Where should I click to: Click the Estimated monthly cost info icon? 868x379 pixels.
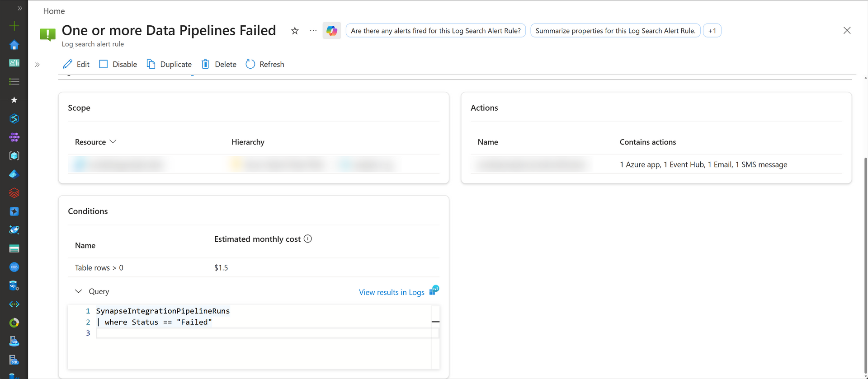pyautogui.click(x=308, y=239)
